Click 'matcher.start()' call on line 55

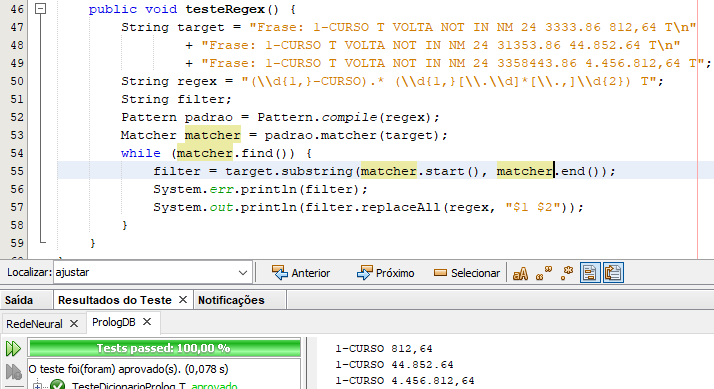(x=420, y=171)
